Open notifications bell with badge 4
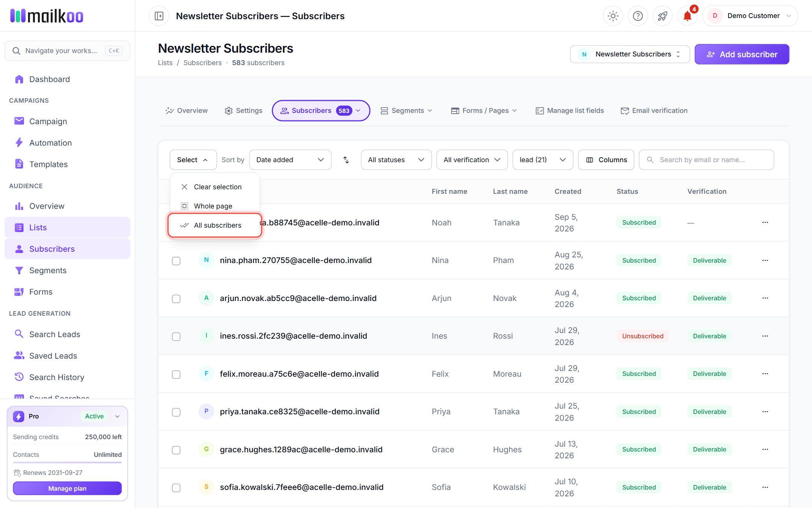This screenshot has height=508, width=812. point(687,16)
